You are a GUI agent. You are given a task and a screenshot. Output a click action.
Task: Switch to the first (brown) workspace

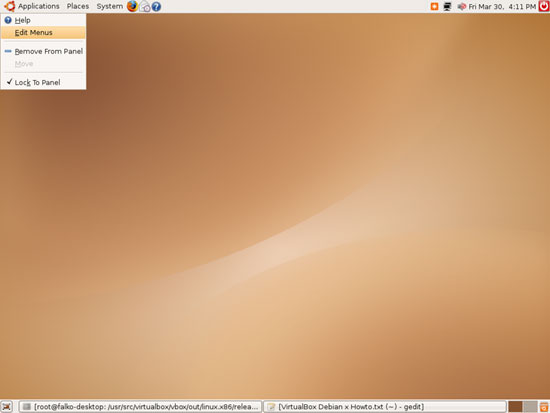tap(515, 407)
